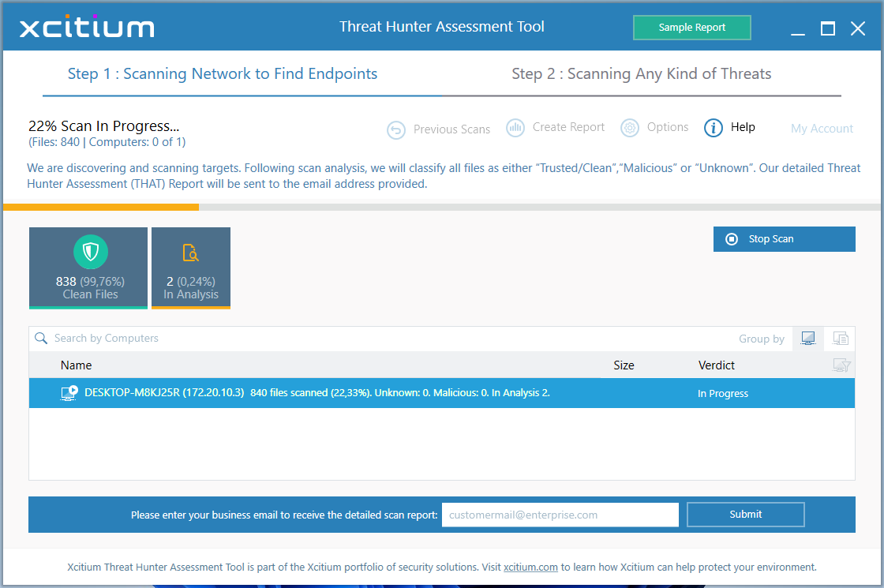
Task: Open Help text link
Action: click(743, 127)
